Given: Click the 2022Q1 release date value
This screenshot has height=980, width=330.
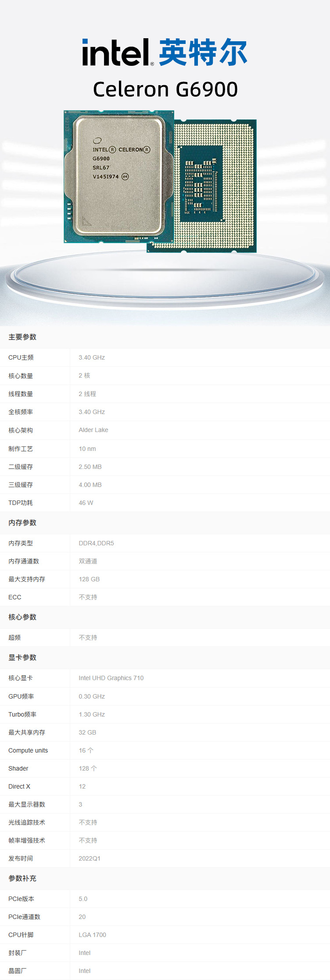Looking at the screenshot, I should point(90,858).
